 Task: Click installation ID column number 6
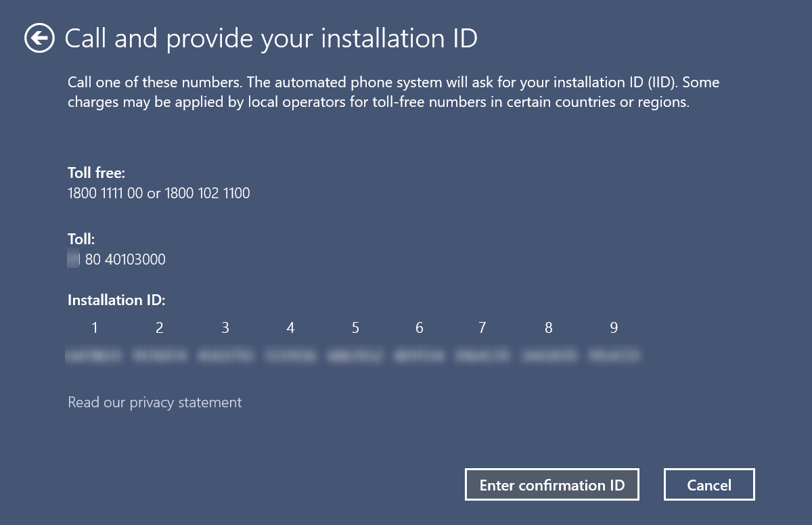point(420,328)
